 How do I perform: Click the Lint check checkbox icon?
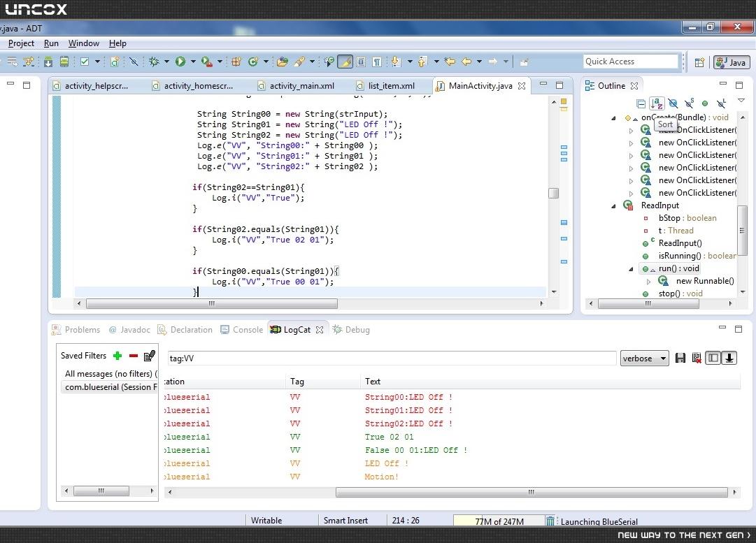[85, 61]
